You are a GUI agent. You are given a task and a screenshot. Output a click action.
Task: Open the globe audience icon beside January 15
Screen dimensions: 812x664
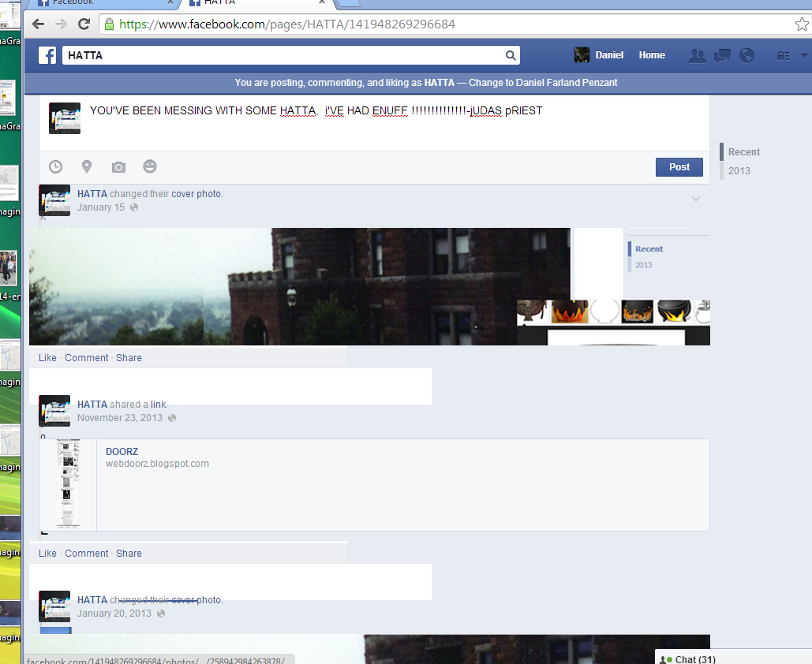[x=134, y=207]
